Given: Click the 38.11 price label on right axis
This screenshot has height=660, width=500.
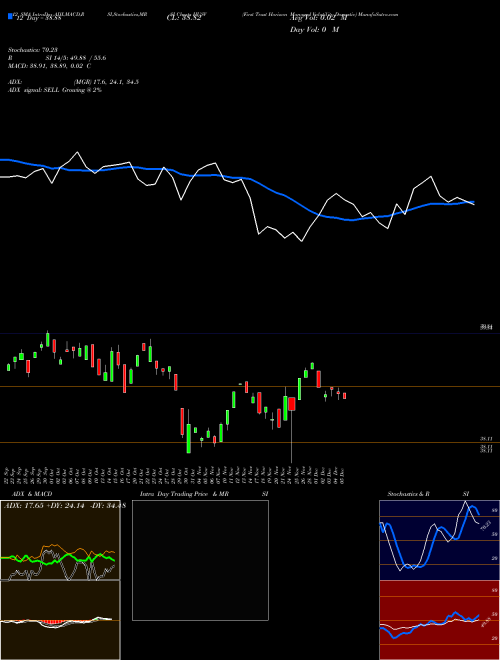Looking at the screenshot, I should pyautogui.click(x=487, y=439).
